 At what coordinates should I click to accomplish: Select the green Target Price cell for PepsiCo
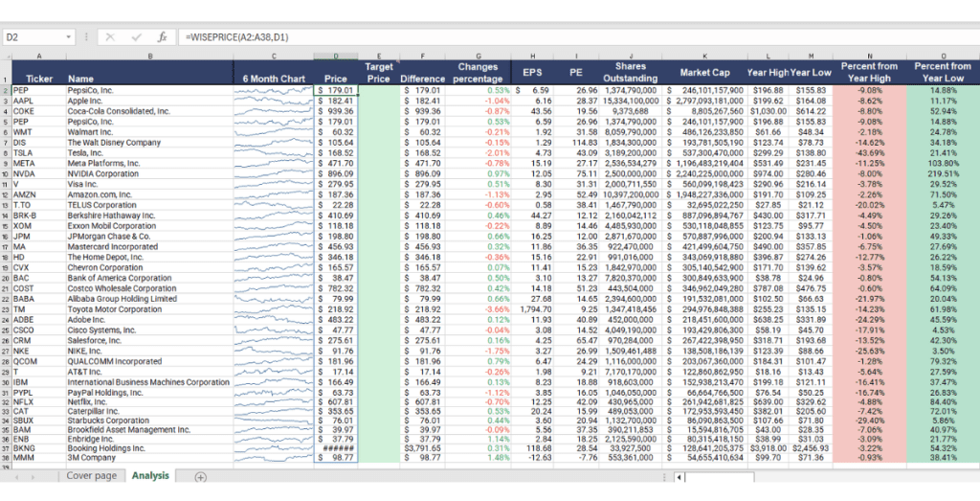click(379, 90)
